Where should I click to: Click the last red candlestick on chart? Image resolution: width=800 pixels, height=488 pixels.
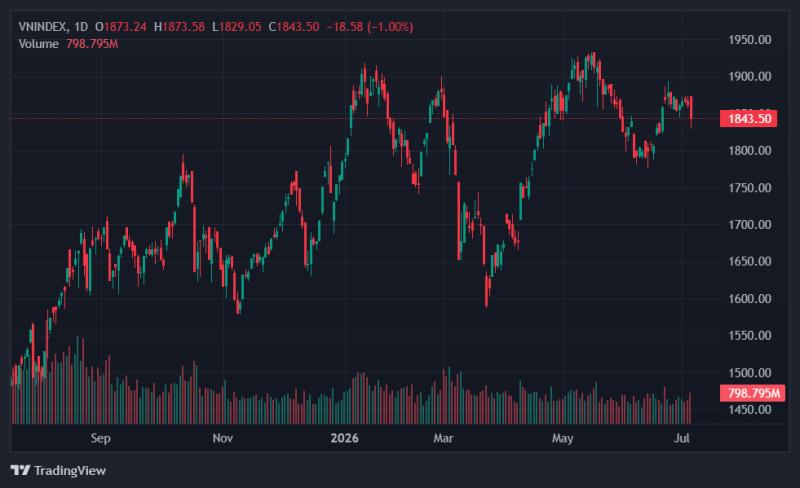691,111
